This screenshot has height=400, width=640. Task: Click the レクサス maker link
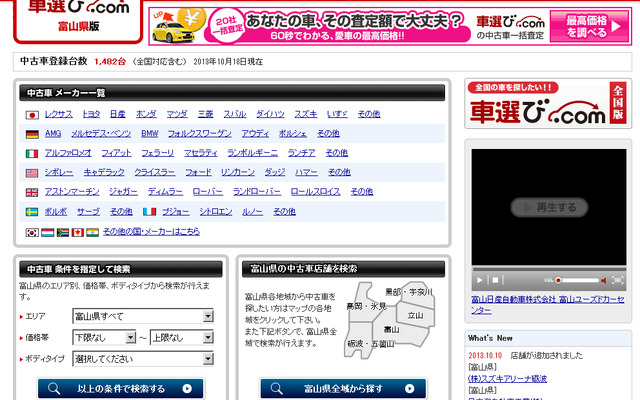click(59, 114)
